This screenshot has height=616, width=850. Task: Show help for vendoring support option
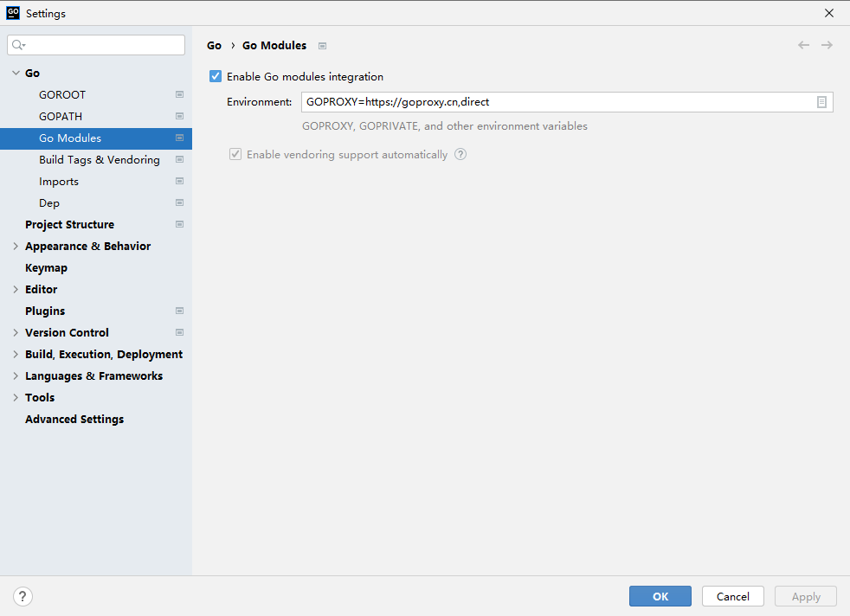click(x=460, y=154)
